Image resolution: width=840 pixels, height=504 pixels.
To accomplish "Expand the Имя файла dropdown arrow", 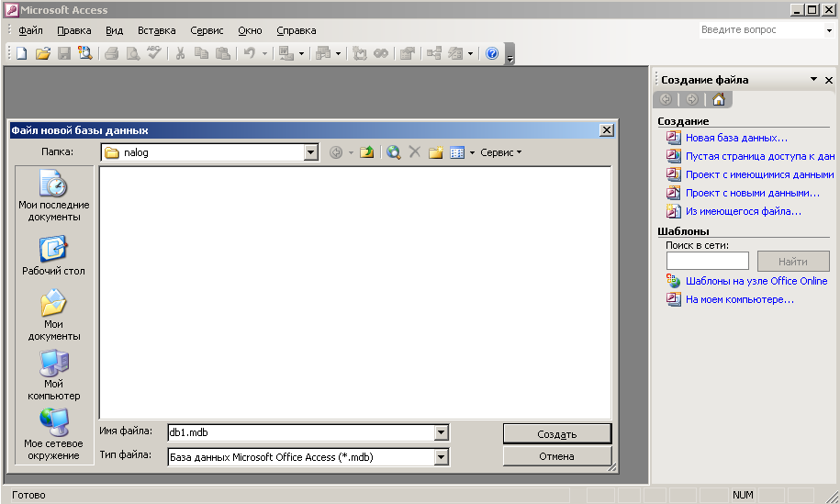I will coord(441,432).
